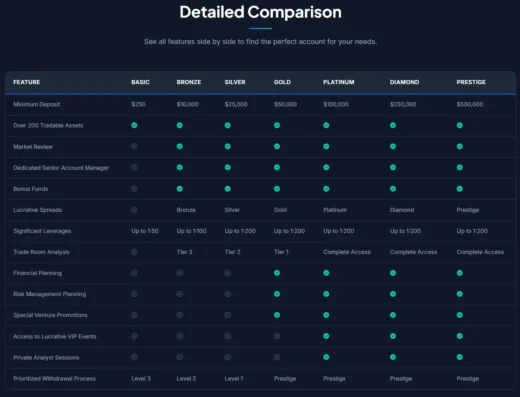
Task: Click Gold's unavailable icon for Private Analyst Sessions
Action: point(277,357)
